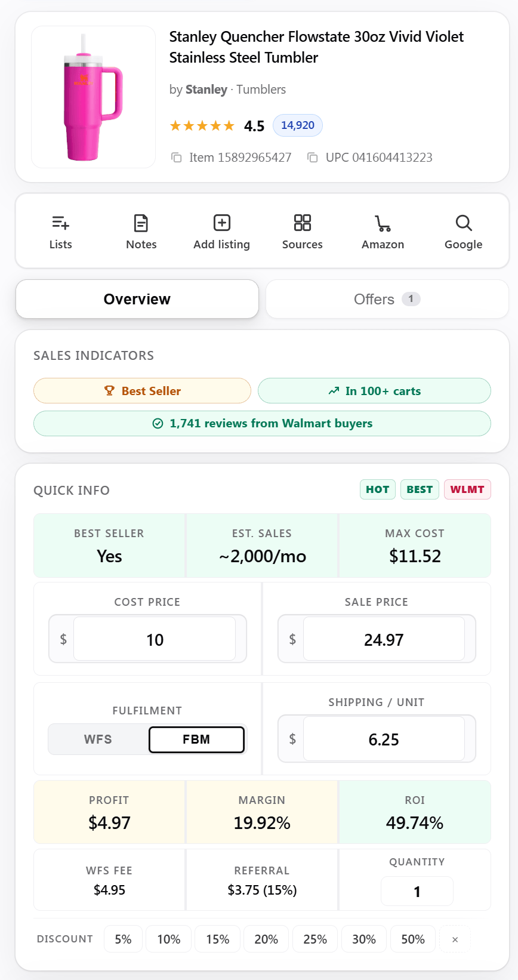Copy the UPC 041604413223
518x980 pixels.
tap(313, 158)
